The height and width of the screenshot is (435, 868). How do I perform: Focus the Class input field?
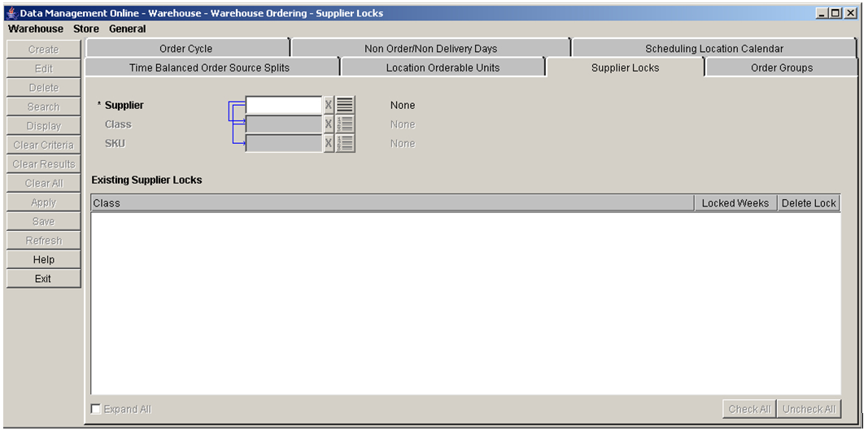coord(283,124)
